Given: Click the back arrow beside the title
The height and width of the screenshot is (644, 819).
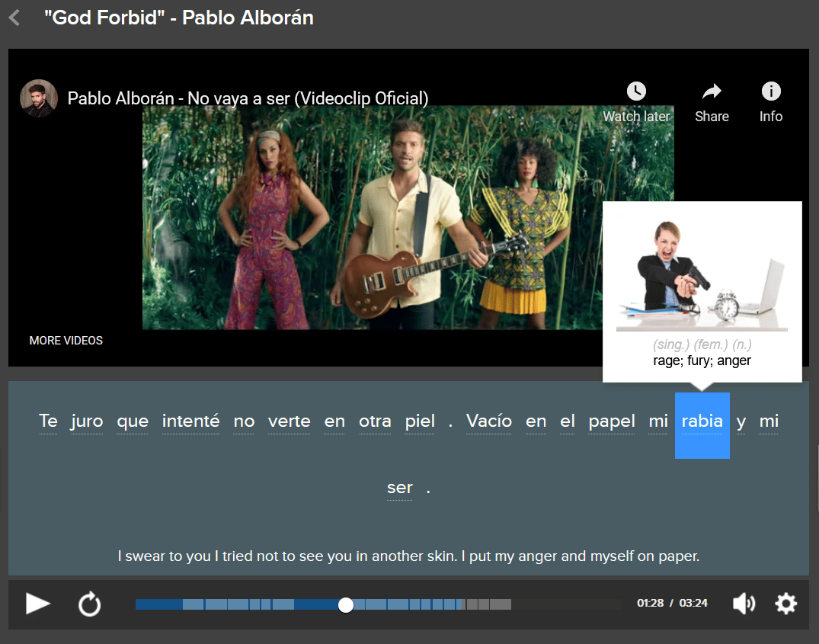Looking at the screenshot, I should click(14, 18).
